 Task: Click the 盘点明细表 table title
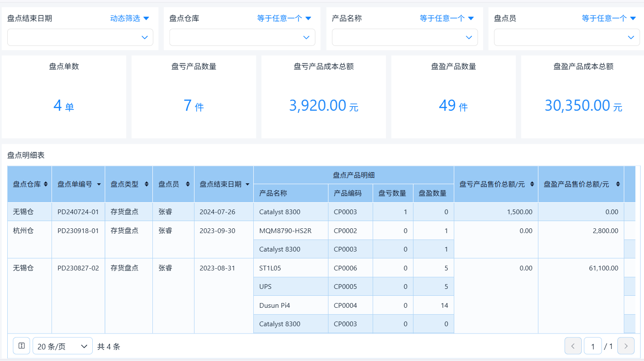[26, 155]
